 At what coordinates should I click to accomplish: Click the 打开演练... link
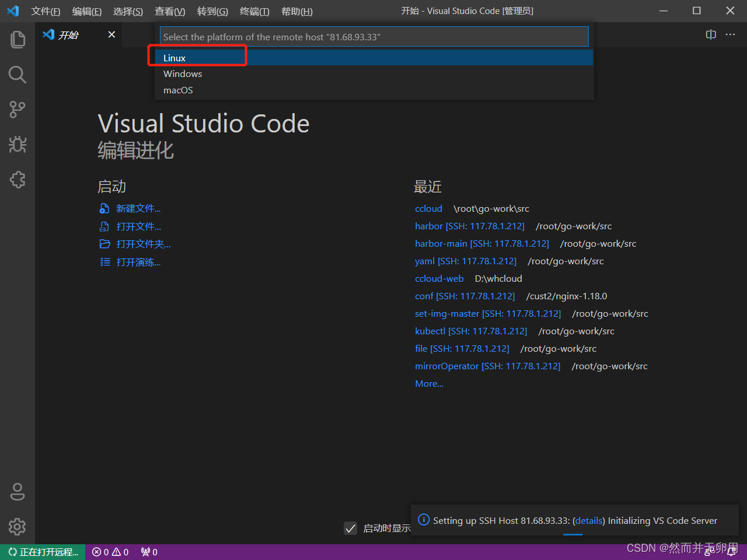(138, 262)
